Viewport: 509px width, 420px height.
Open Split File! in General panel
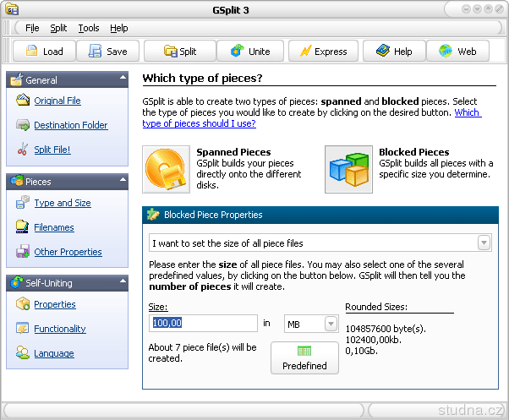point(52,150)
